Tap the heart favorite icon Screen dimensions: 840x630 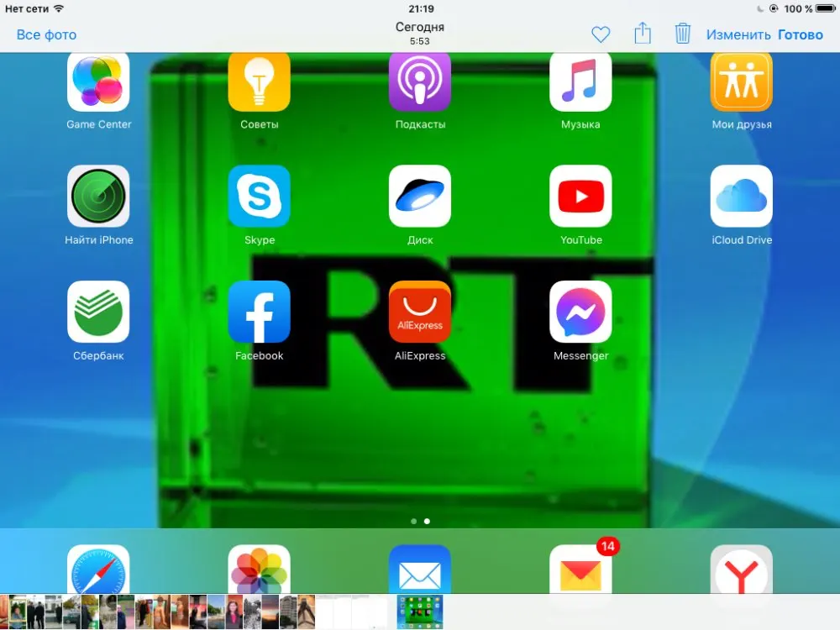601,34
